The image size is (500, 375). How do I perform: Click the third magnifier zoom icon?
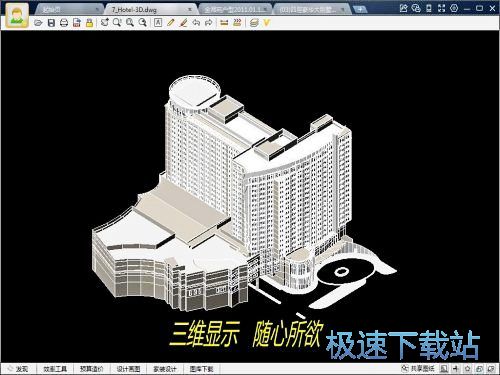142,22
